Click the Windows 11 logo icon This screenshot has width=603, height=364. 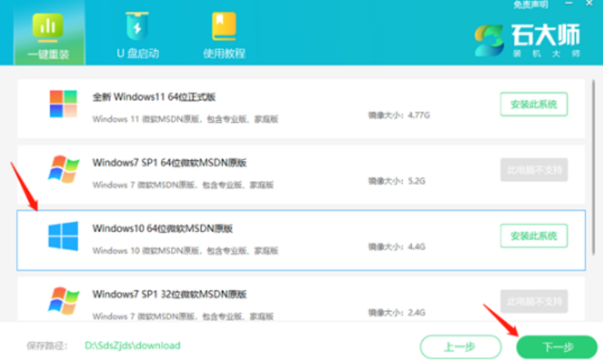point(63,105)
